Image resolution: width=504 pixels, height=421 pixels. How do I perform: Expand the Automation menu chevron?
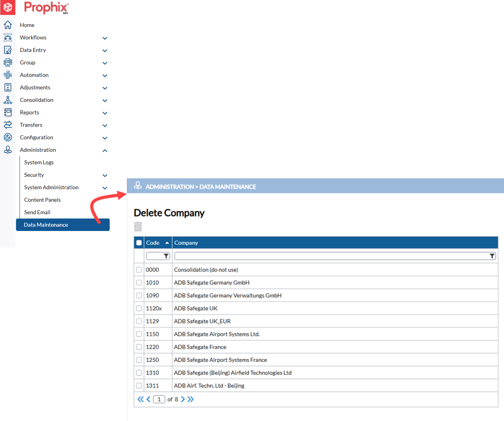[x=105, y=76]
